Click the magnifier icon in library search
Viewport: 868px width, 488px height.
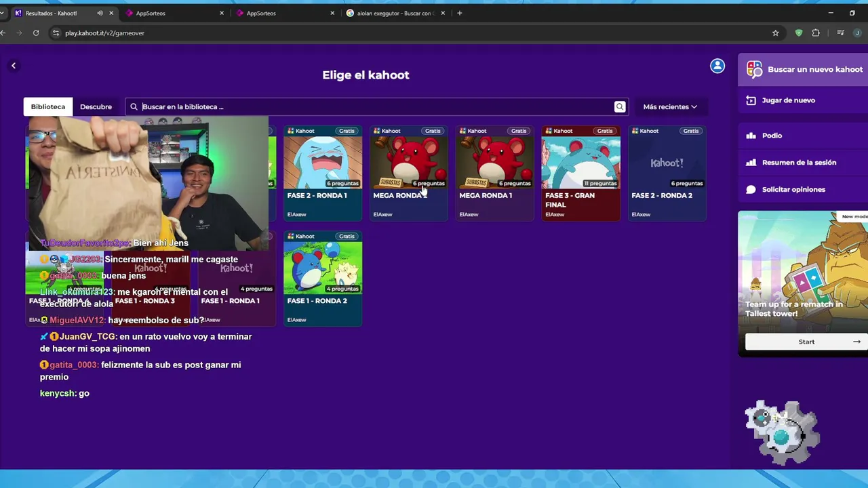point(134,106)
